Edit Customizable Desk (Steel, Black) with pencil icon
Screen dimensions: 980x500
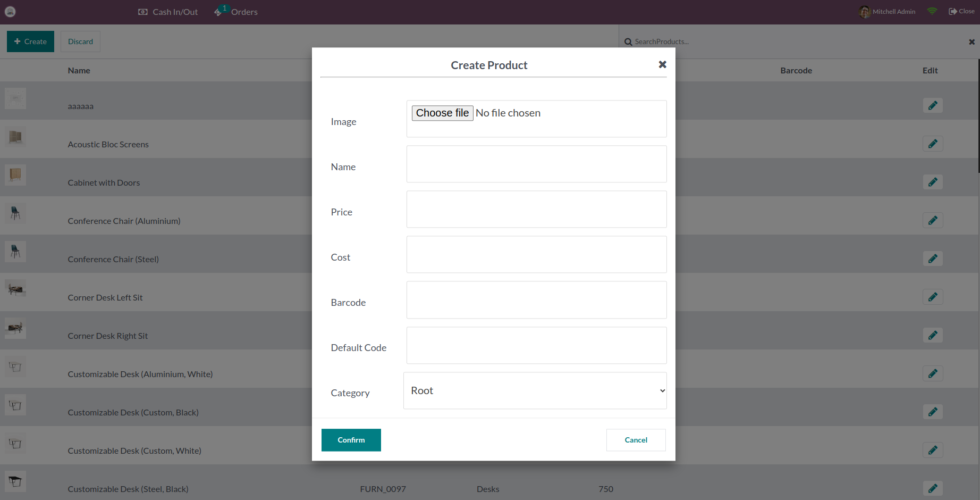933,488
